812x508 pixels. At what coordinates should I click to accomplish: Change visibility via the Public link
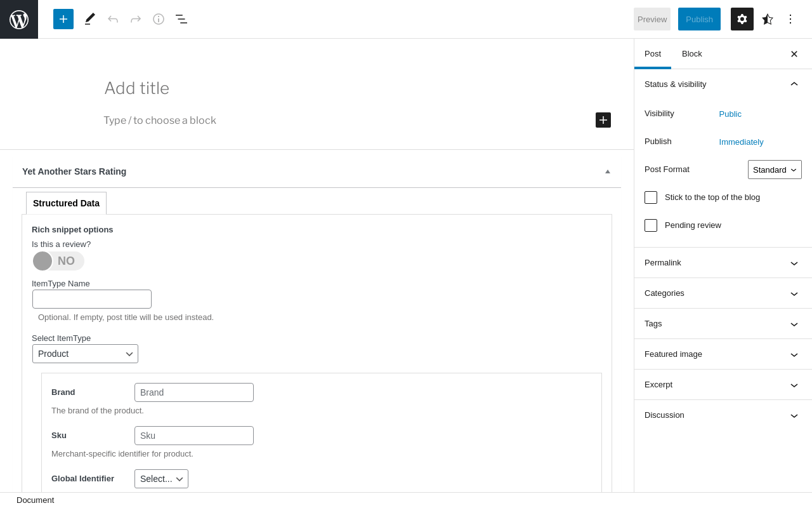[x=730, y=114]
